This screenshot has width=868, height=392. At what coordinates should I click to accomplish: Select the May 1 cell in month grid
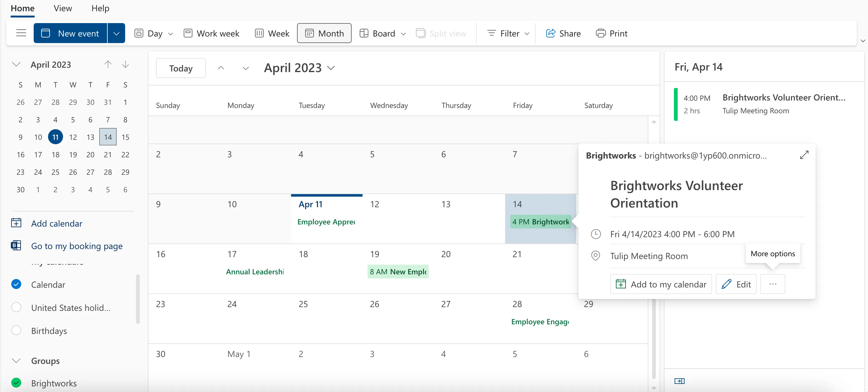point(255,367)
